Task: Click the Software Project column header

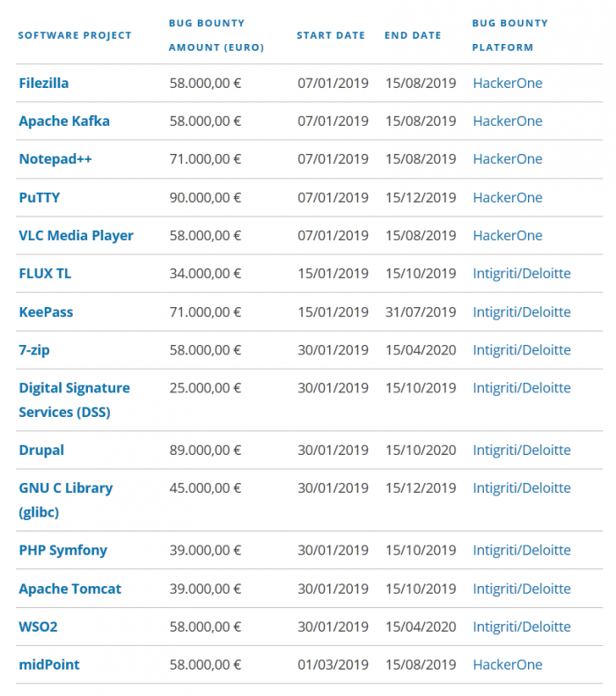Action: 75,35
